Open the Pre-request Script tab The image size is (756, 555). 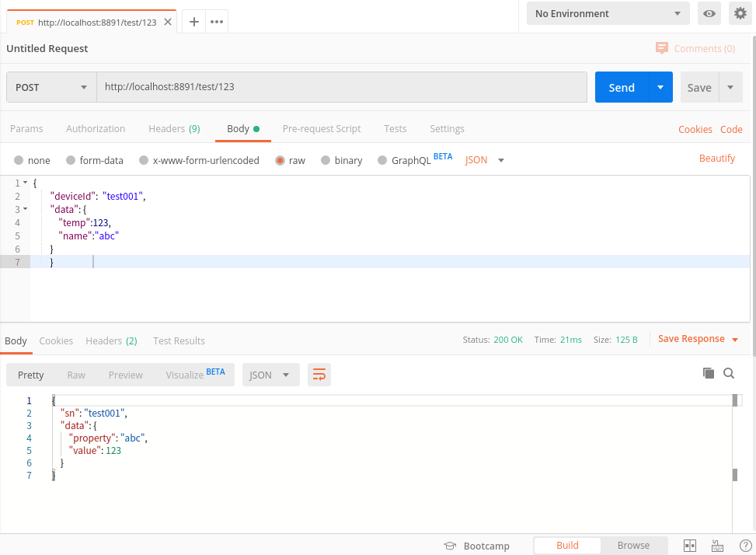(322, 129)
